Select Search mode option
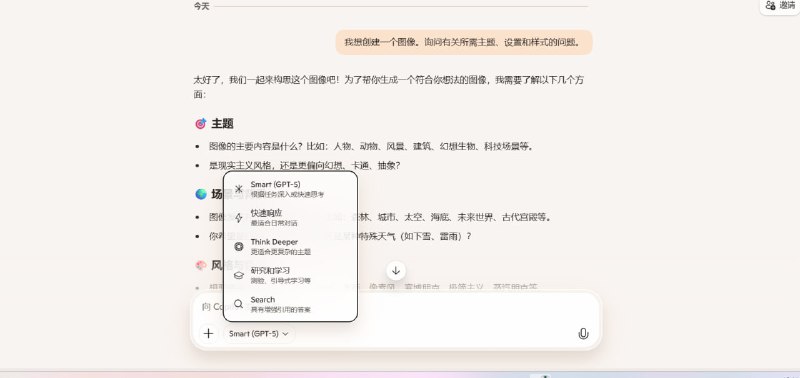 point(290,304)
